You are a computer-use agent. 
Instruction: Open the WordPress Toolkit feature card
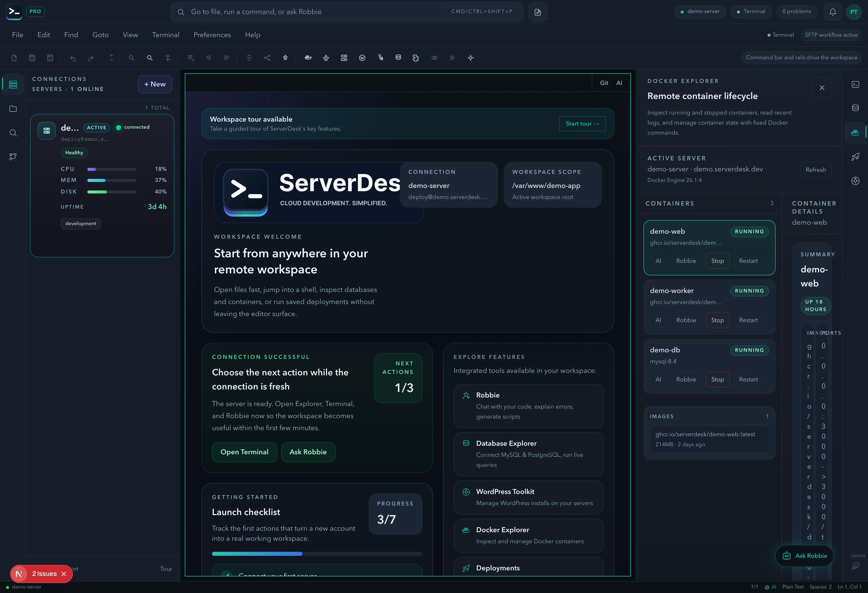coord(528,498)
